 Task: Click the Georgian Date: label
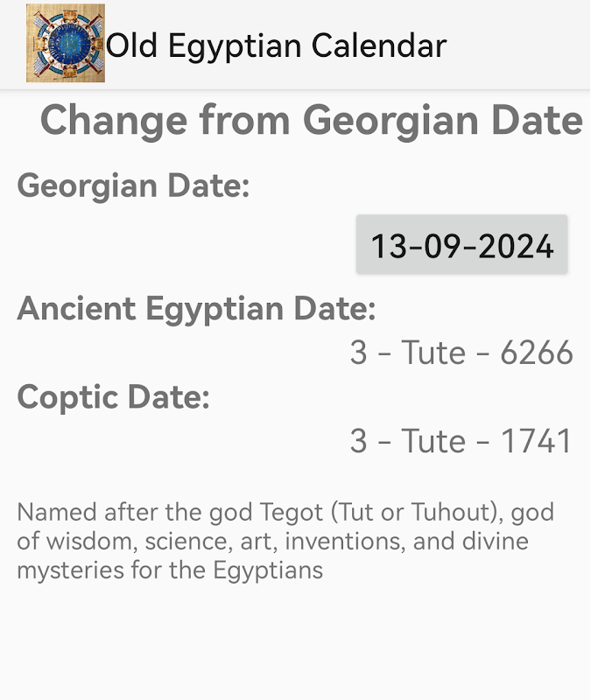(133, 185)
